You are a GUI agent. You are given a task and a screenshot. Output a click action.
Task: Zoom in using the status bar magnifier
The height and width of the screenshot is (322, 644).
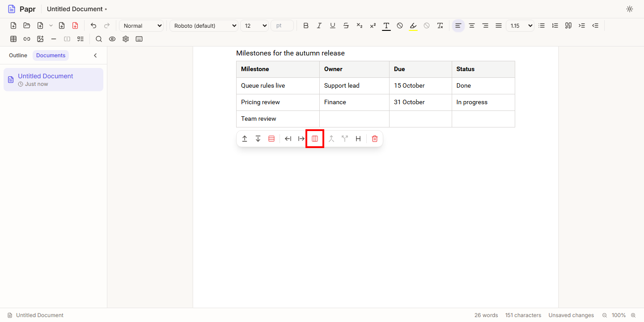pyautogui.click(x=633, y=315)
